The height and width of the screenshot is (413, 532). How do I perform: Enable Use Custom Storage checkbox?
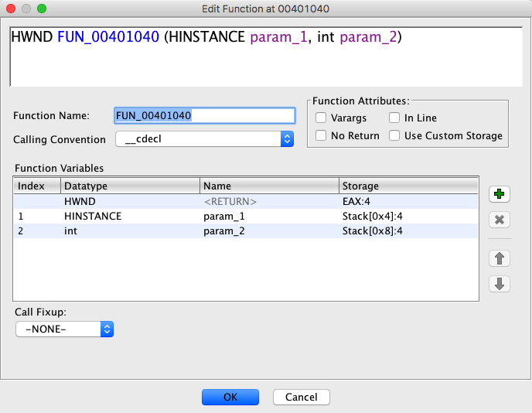(394, 136)
